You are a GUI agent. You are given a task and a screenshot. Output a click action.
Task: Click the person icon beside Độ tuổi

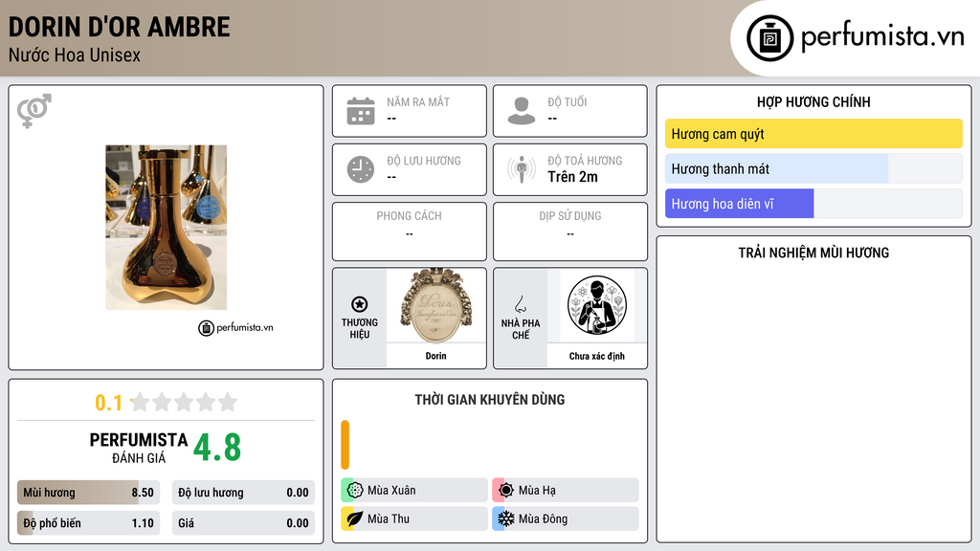[x=522, y=111]
